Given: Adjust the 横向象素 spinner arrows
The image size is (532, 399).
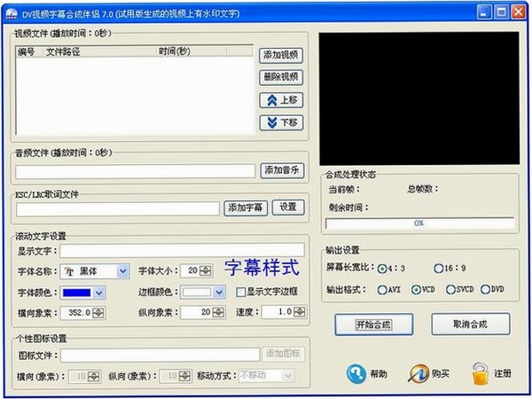Looking at the screenshot, I should [98, 313].
